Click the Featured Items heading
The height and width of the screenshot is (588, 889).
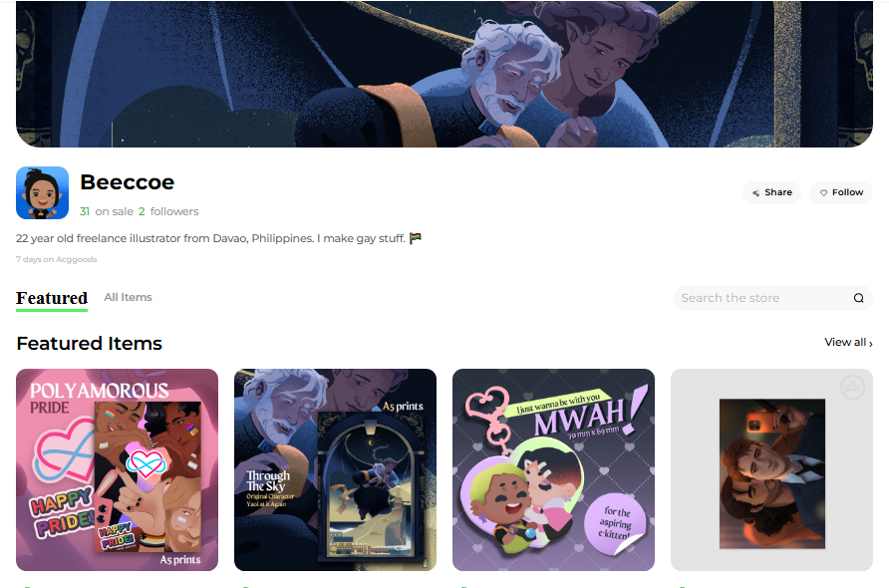[x=89, y=344]
